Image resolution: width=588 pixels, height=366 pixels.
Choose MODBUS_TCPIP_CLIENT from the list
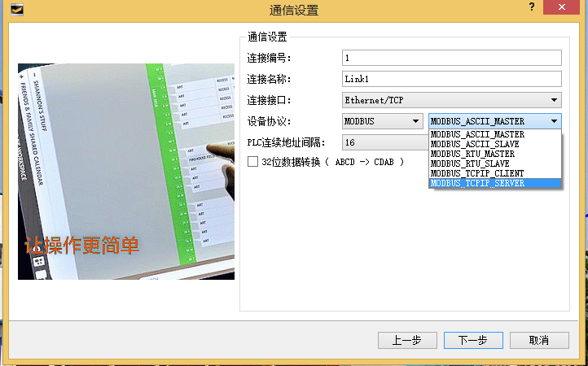[477, 173]
